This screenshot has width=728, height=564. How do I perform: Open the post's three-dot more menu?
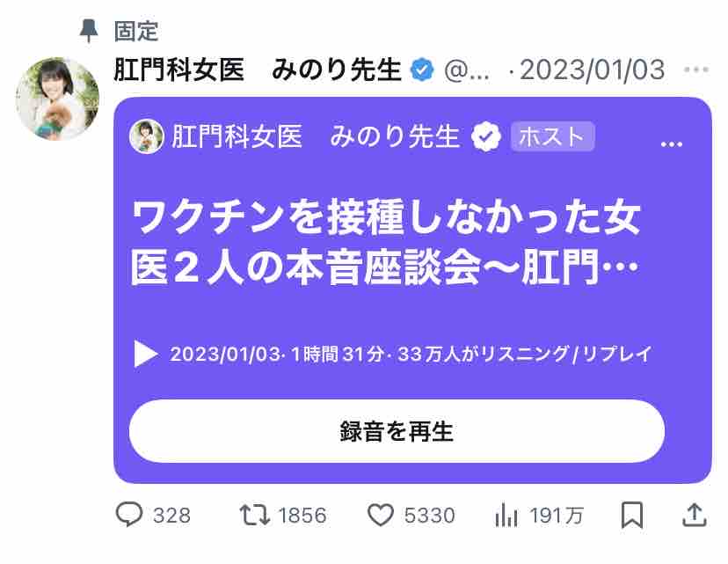696,70
